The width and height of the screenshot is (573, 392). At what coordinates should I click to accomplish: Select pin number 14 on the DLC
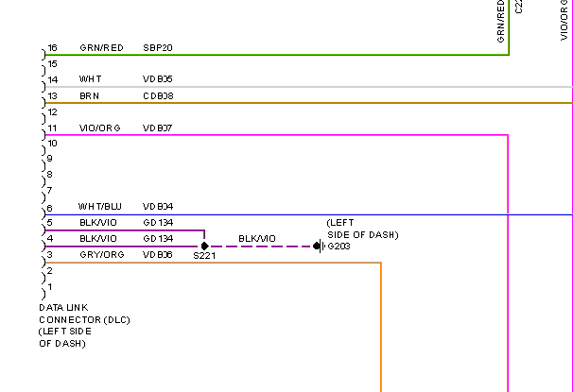(x=53, y=79)
